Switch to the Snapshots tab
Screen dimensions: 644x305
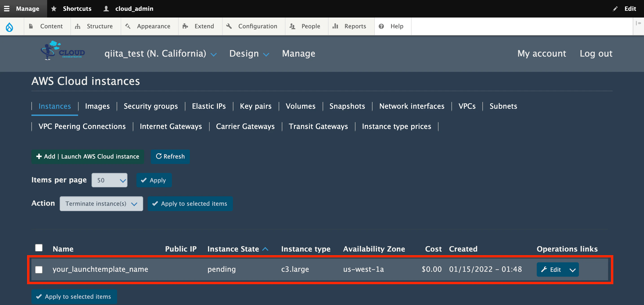tap(347, 106)
